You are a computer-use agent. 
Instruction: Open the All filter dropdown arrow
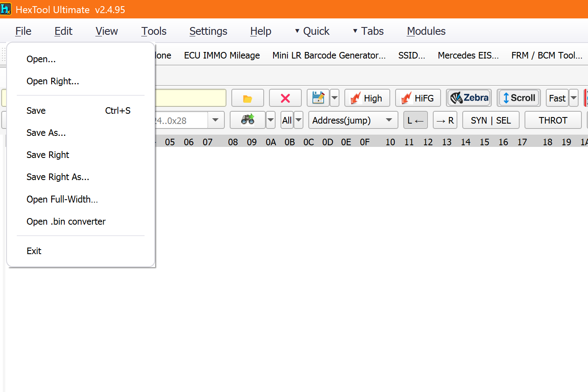299,120
